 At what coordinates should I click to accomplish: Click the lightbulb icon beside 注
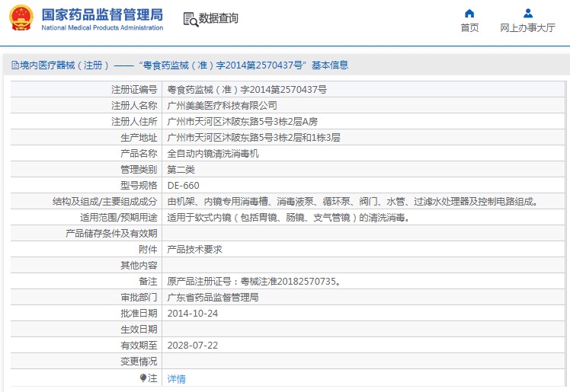[142, 378]
